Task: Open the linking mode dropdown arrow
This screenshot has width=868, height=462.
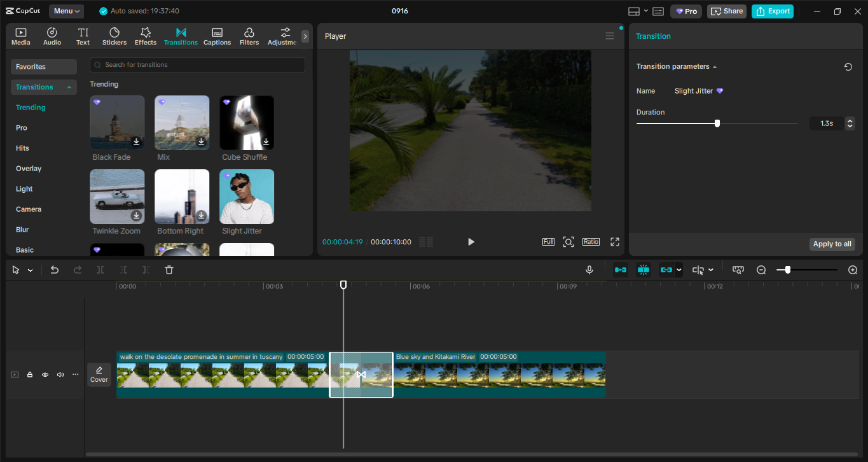Action: (679, 270)
